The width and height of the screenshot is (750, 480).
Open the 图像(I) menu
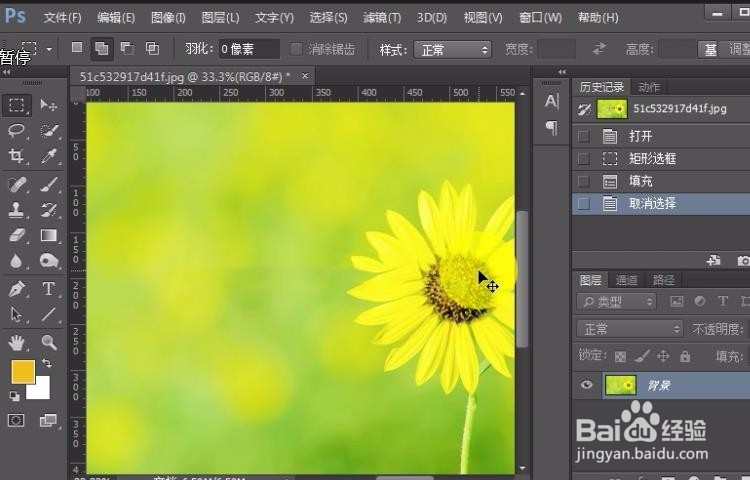click(x=168, y=18)
